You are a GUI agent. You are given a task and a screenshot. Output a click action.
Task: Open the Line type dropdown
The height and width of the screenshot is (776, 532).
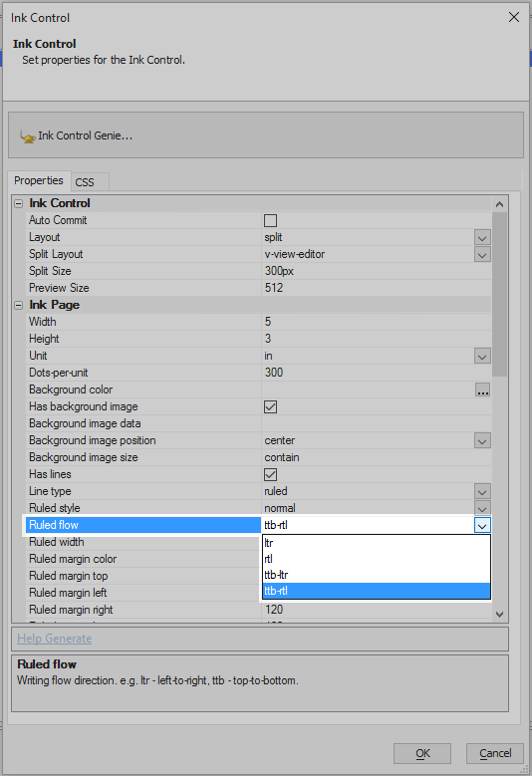click(x=482, y=492)
